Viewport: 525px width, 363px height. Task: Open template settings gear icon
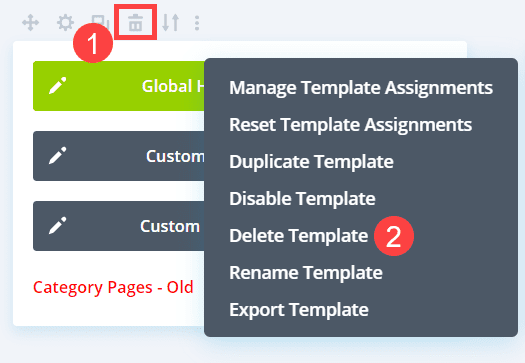point(65,23)
